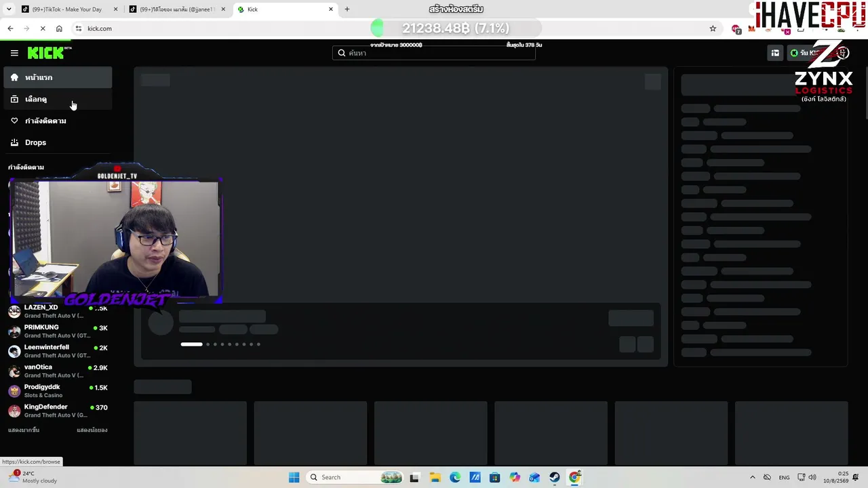Screen dimensions: 868x488
Task: Stop loading the page
Action: [43, 28]
